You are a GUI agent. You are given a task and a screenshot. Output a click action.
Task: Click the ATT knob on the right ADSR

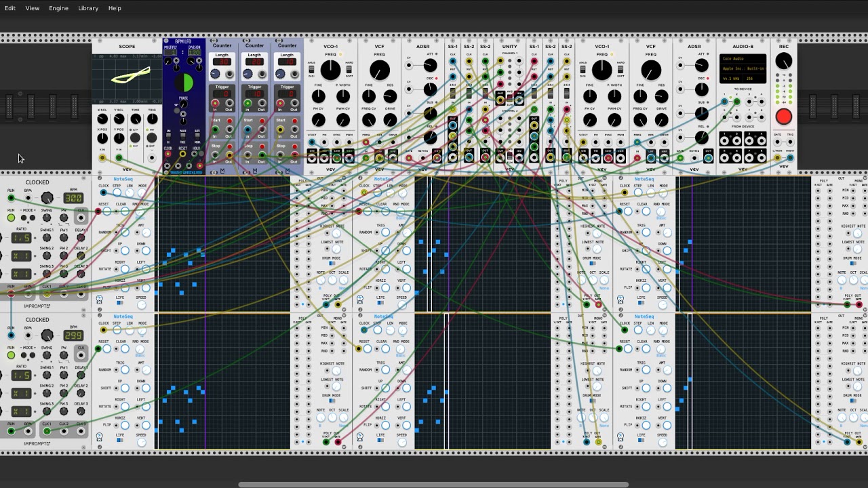[701, 65]
